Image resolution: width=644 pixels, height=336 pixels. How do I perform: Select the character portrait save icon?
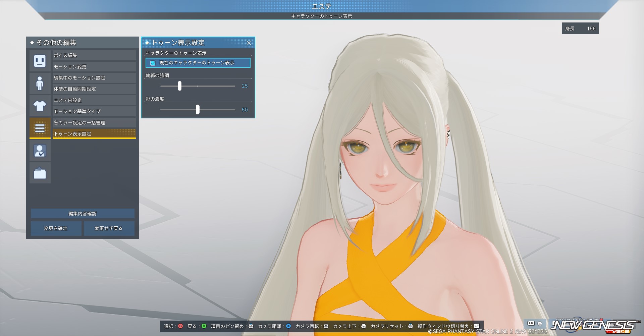click(40, 151)
